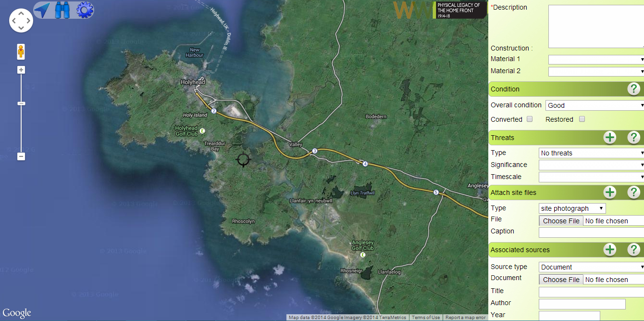This screenshot has height=321, width=644.
Task: Open the site file Type dropdown
Action: coord(572,208)
